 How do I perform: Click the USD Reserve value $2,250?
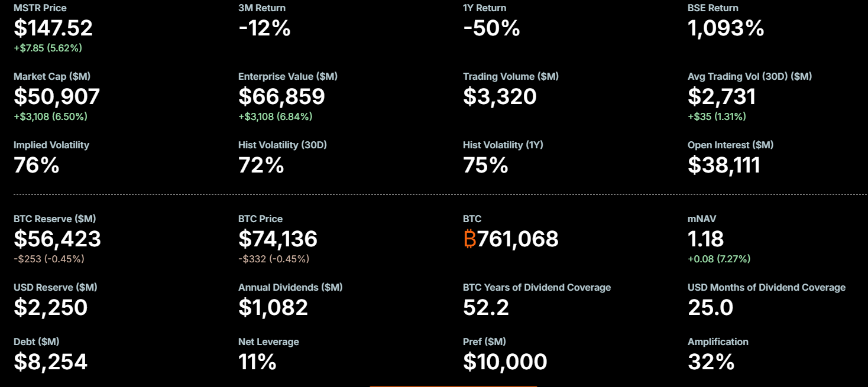tap(51, 308)
